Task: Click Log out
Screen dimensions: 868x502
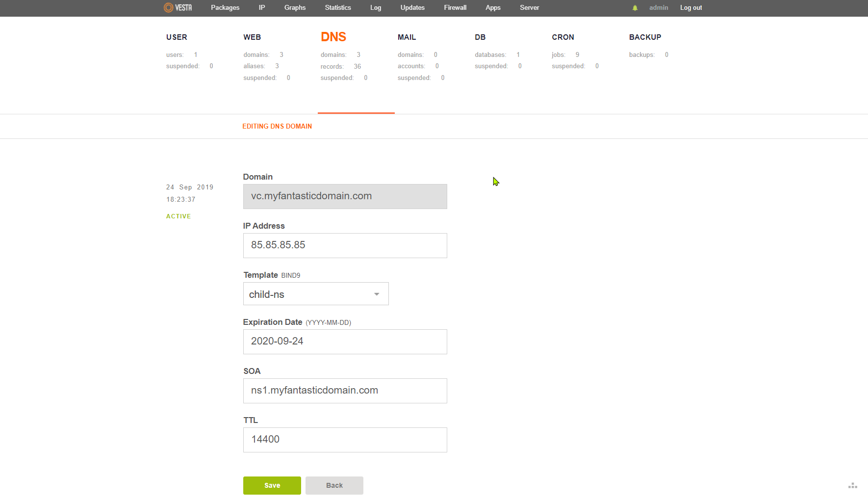Action: click(x=691, y=7)
